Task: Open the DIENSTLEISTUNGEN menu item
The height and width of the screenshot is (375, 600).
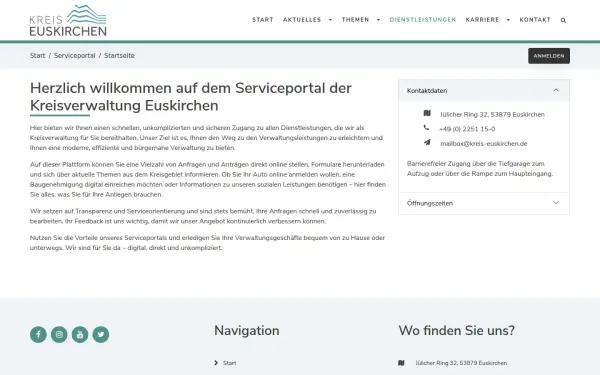Action: coord(423,20)
